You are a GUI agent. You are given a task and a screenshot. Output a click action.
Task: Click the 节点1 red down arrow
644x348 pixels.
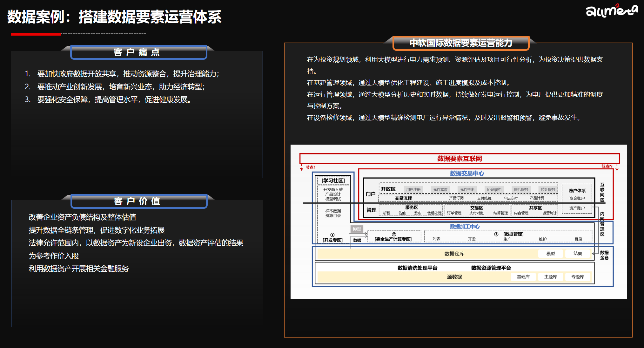[x=301, y=168]
